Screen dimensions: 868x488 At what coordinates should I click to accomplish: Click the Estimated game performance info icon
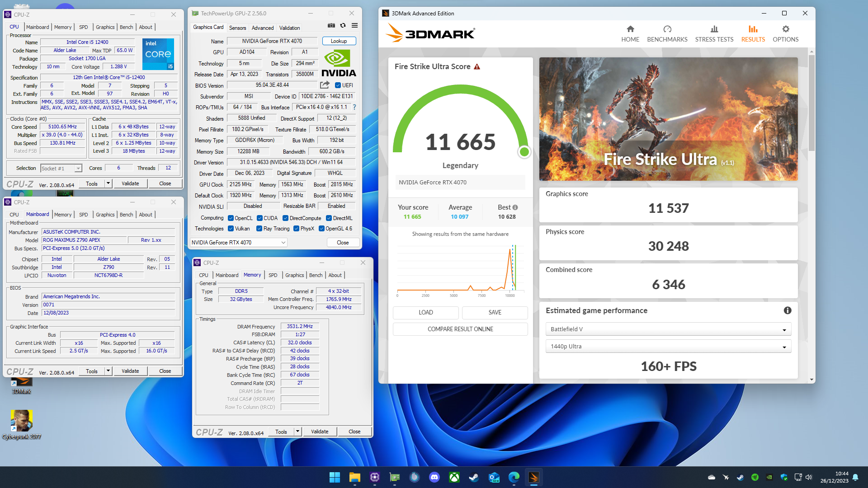coord(788,310)
